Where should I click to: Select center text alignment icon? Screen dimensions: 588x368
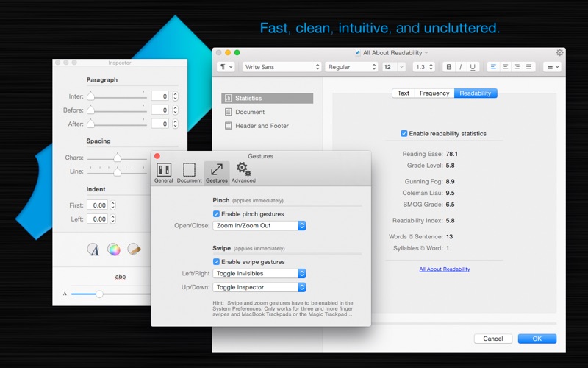[x=505, y=67]
